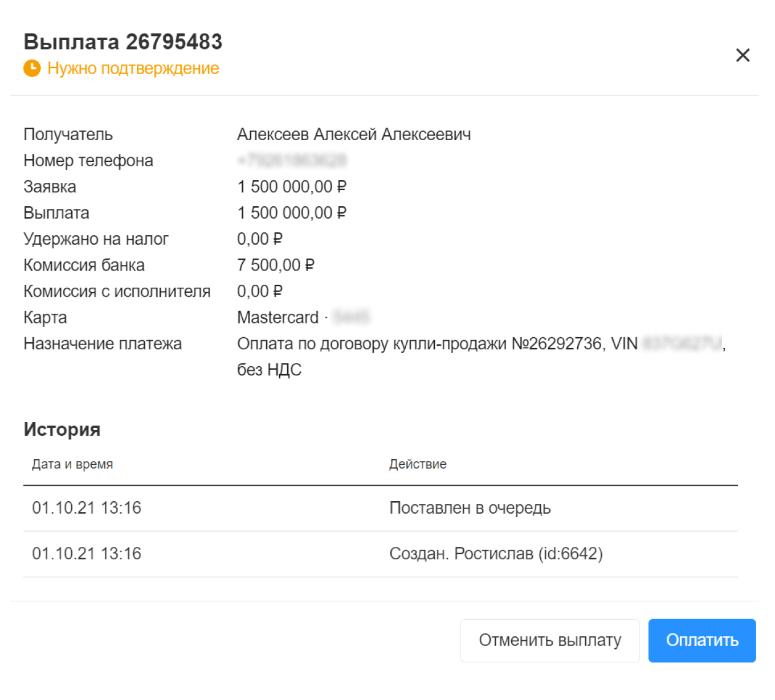Image resolution: width=775 pixels, height=700 pixels.
Task: Click the recipient name Алексеев Алексей Алексеевич
Action: pos(354,134)
